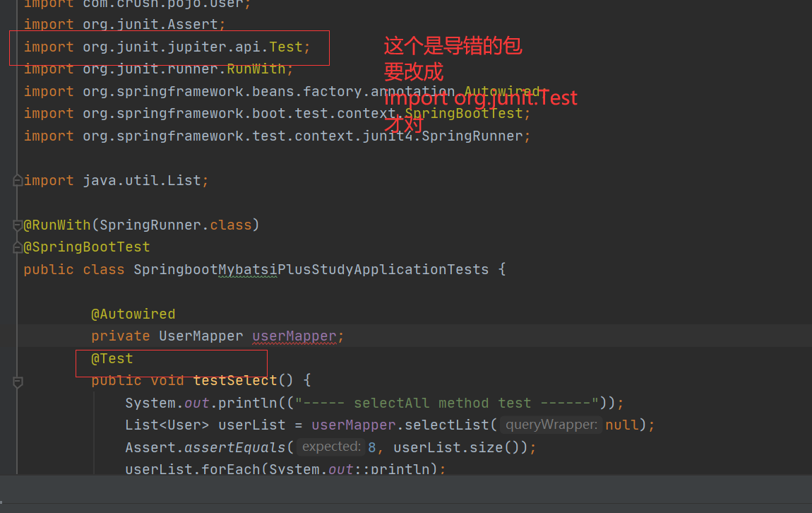812x513 pixels.
Task: Click the List<User> type declaration
Action: (167, 425)
